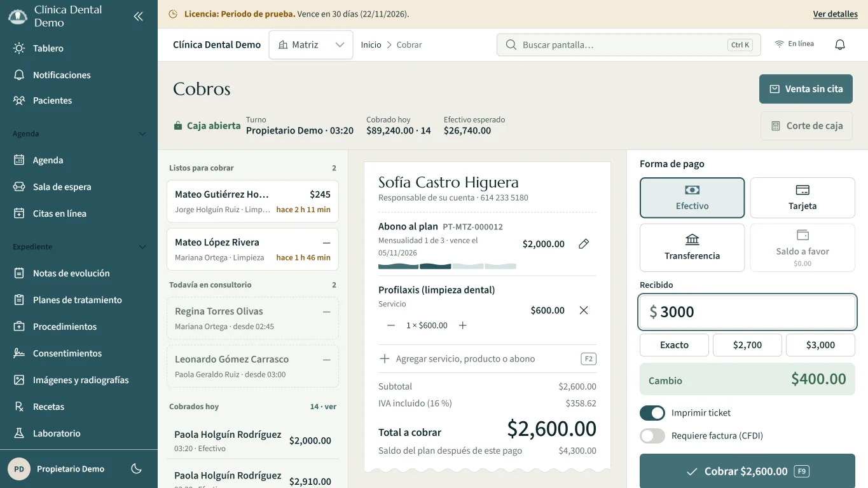Viewport: 868px width, 488px height.
Task: Click the license warning clock icon
Action: click(173, 14)
